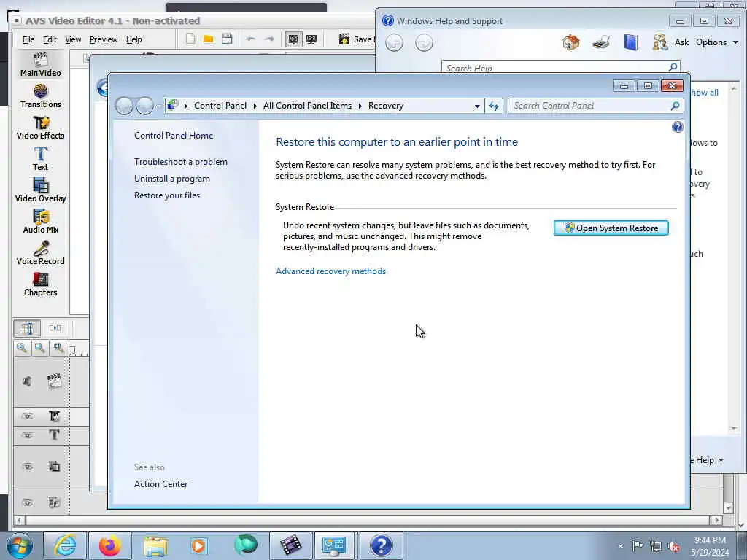Click timeline zoom in magnifier
The height and width of the screenshot is (560, 747).
(22, 348)
